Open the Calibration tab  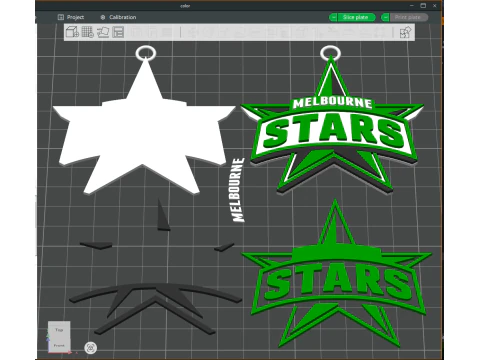pos(118,17)
